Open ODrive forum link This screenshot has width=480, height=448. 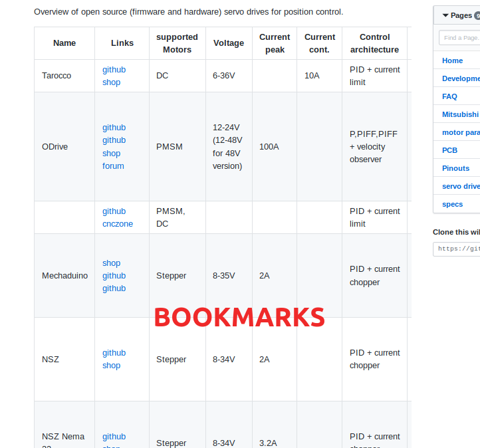113,166
